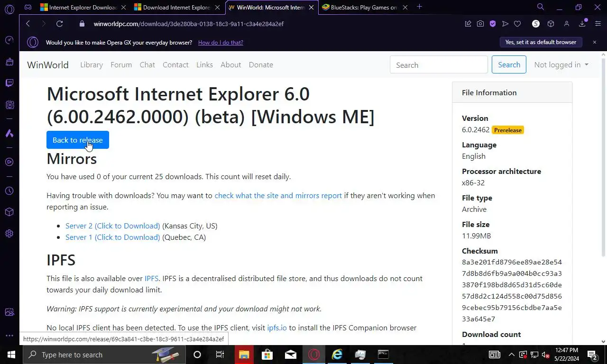Open the ipfs.io link
The image size is (607, 364).
277,328
